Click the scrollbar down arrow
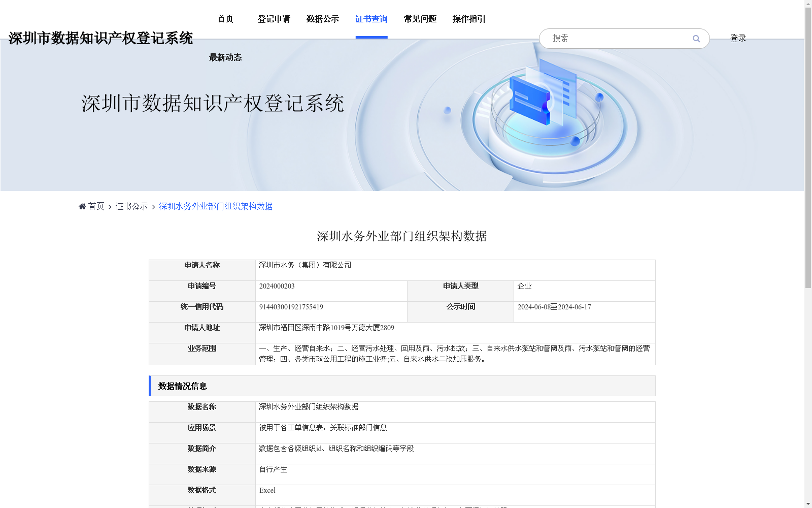 tap(808, 504)
